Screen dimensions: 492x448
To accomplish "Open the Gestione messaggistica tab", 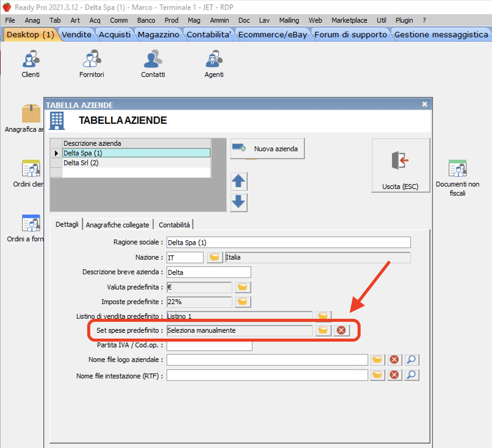I will (441, 35).
